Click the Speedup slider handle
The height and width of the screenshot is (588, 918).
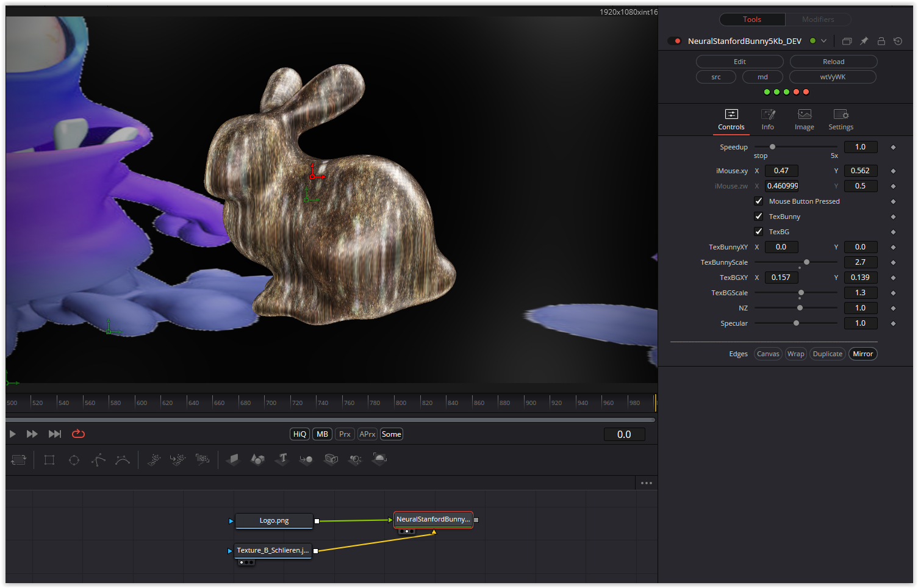coord(772,147)
